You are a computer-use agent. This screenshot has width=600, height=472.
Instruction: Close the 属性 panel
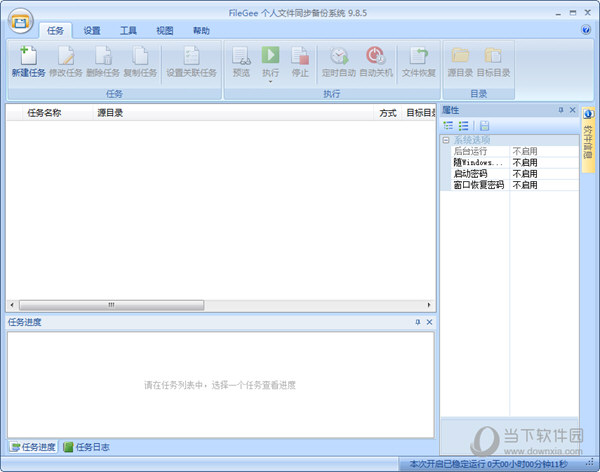572,110
